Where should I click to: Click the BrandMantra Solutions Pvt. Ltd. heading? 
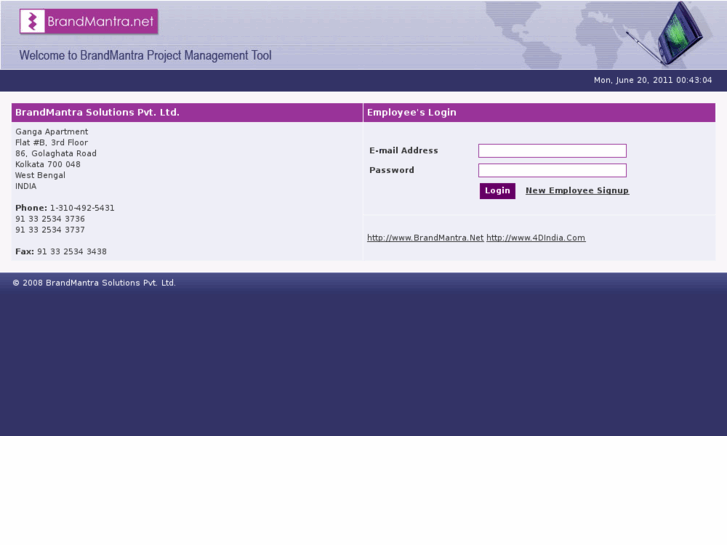point(97,113)
